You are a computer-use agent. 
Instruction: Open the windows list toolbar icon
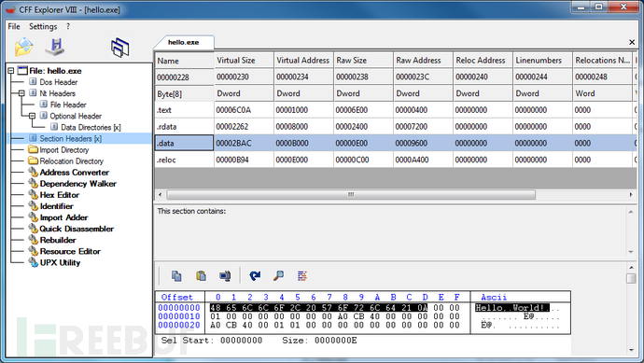coord(119,47)
